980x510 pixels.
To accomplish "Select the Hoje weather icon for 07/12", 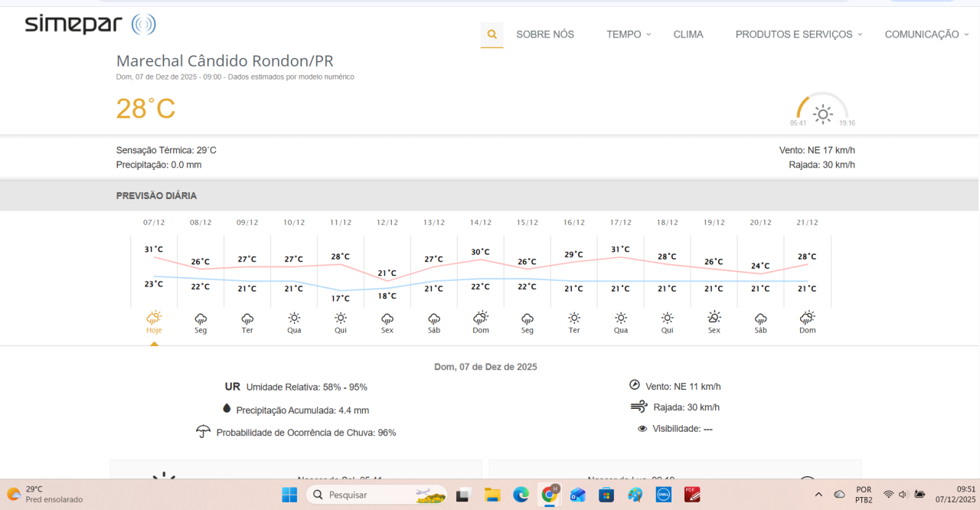I will 154,318.
